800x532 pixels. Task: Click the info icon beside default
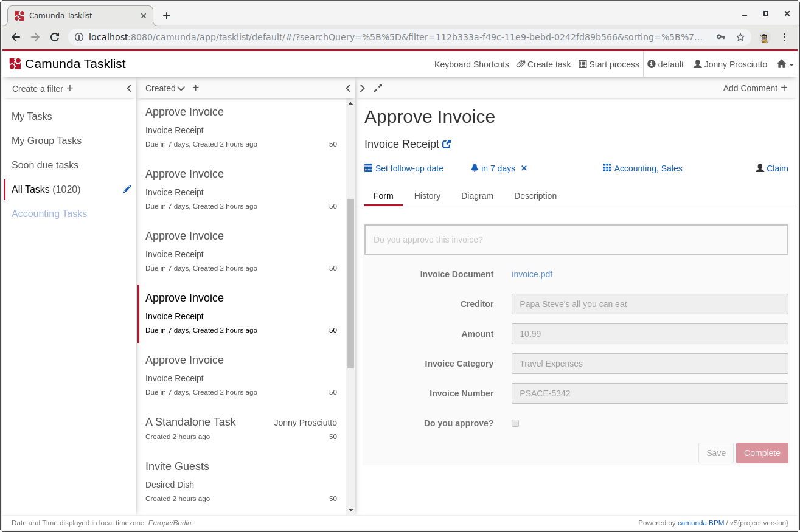[652, 64]
